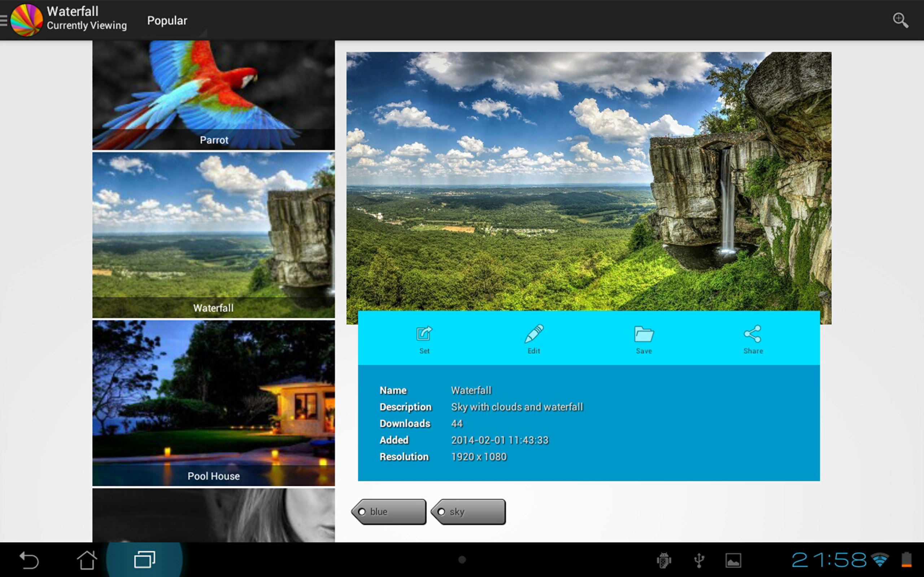Tap the large waterfall preview image
This screenshot has width=924, height=577.
click(588, 181)
